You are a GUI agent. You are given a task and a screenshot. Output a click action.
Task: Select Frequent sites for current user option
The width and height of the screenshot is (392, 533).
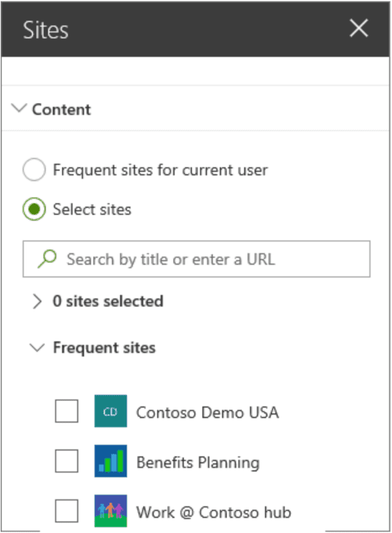(x=34, y=170)
